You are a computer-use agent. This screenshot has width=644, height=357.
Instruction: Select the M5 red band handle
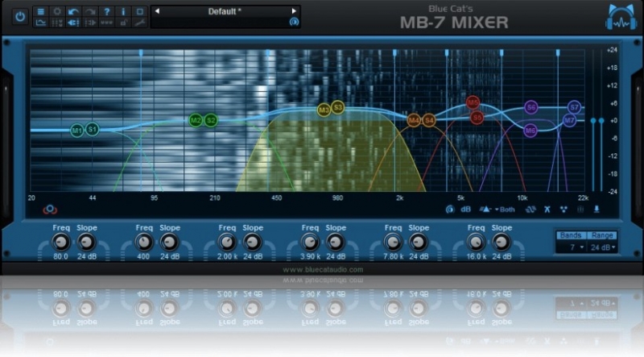[x=473, y=102]
